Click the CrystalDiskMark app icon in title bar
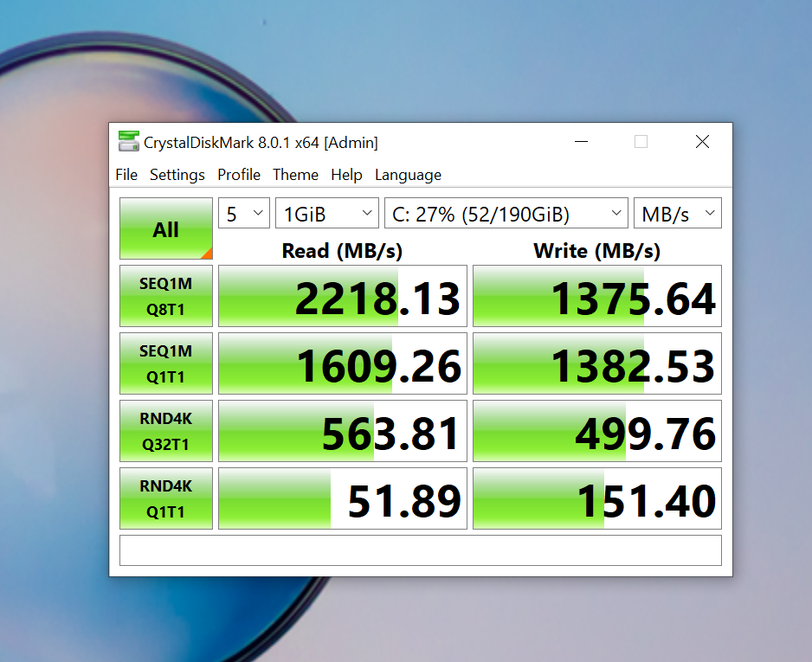 (129, 141)
